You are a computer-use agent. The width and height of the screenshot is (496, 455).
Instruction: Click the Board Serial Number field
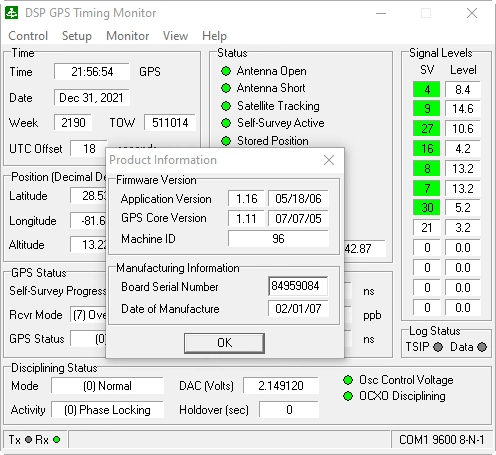[298, 286]
